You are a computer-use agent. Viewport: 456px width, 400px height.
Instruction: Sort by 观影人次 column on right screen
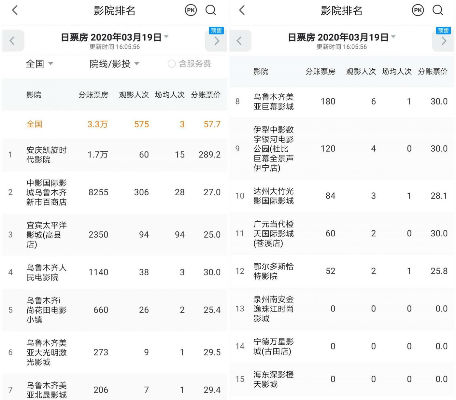click(x=361, y=71)
